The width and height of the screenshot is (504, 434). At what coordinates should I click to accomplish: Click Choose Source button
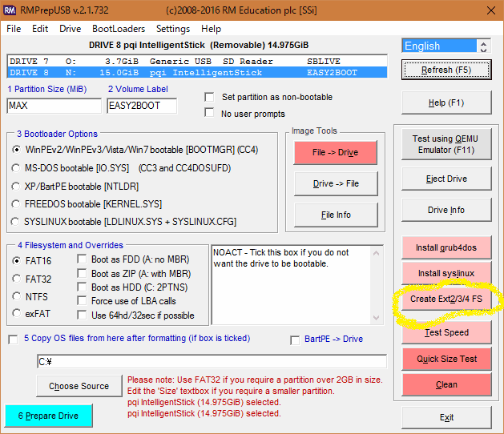click(x=79, y=386)
